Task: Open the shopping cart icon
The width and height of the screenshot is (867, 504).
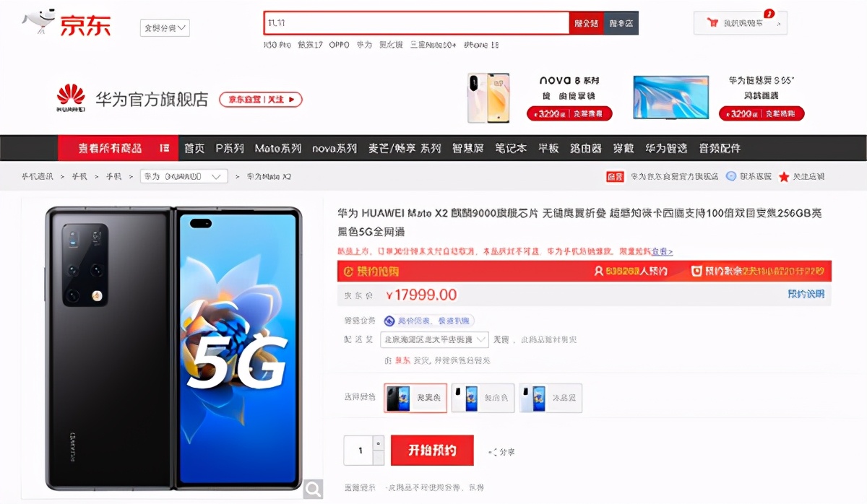Action: (712, 23)
